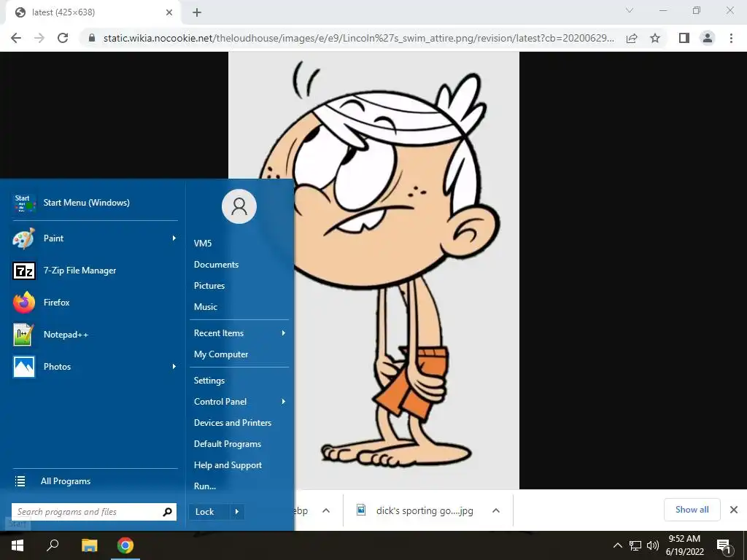Open File Explorer from the taskbar
This screenshot has height=560, width=747.
tap(89, 545)
